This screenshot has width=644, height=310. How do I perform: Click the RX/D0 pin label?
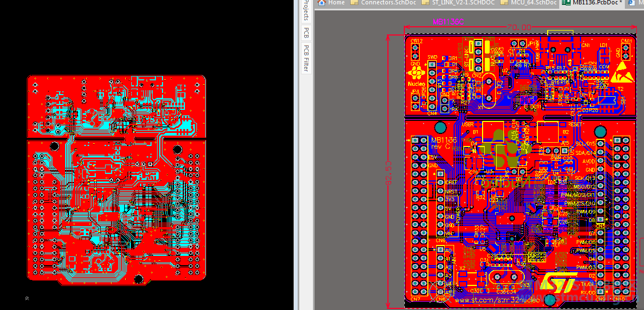[x=589, y=293]
